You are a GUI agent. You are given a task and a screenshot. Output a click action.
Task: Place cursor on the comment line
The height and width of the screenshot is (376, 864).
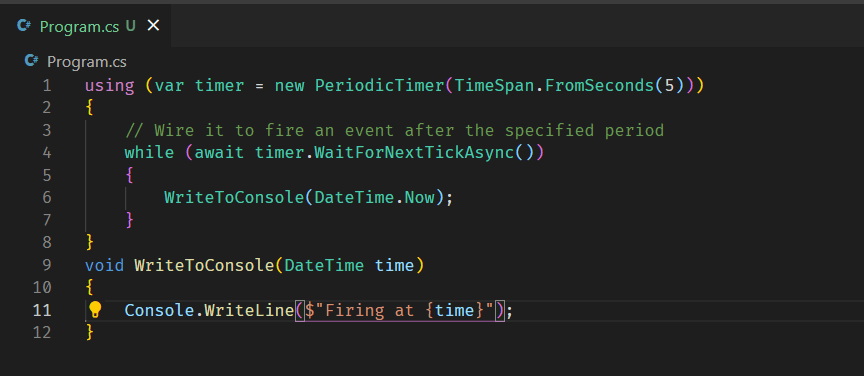click(395, 131)
